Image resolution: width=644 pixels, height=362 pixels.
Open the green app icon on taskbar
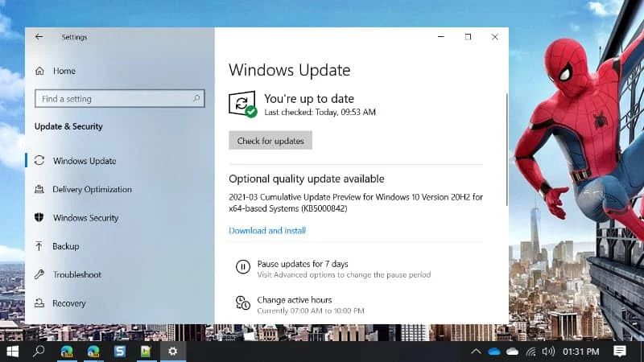147,352
